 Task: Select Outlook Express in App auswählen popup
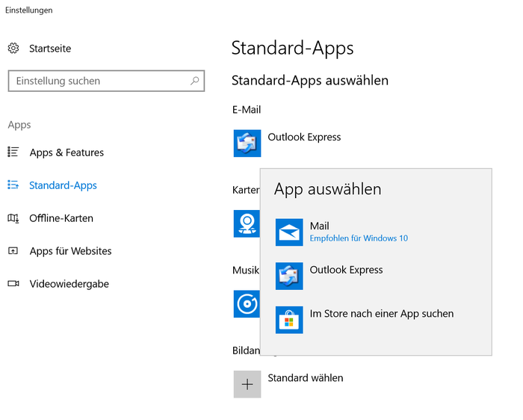(346, 270)
